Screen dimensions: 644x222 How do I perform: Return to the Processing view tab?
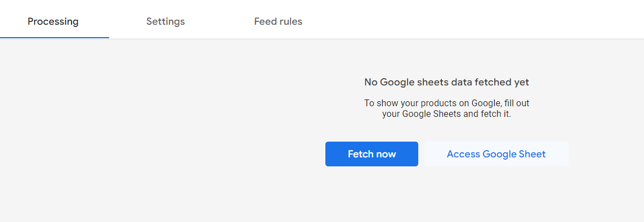(53, 21)
